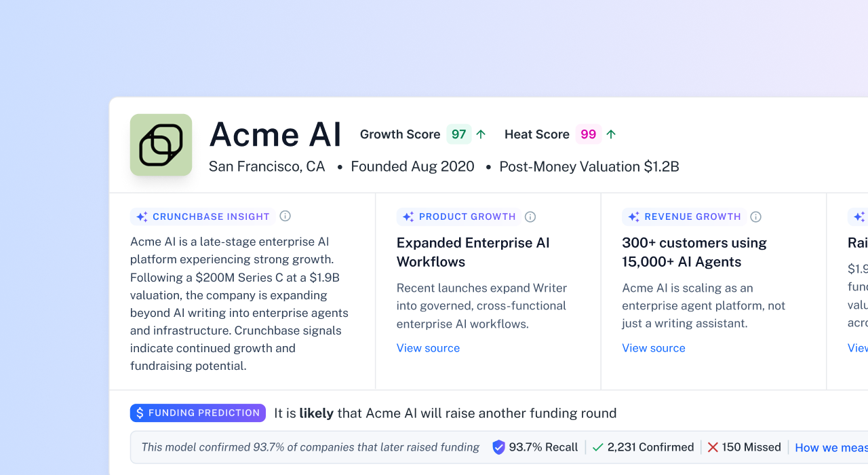The height and width of the screenshot is (475, 868).
Task: Click the Growth Score up arrow
Action: pos(481,134)
